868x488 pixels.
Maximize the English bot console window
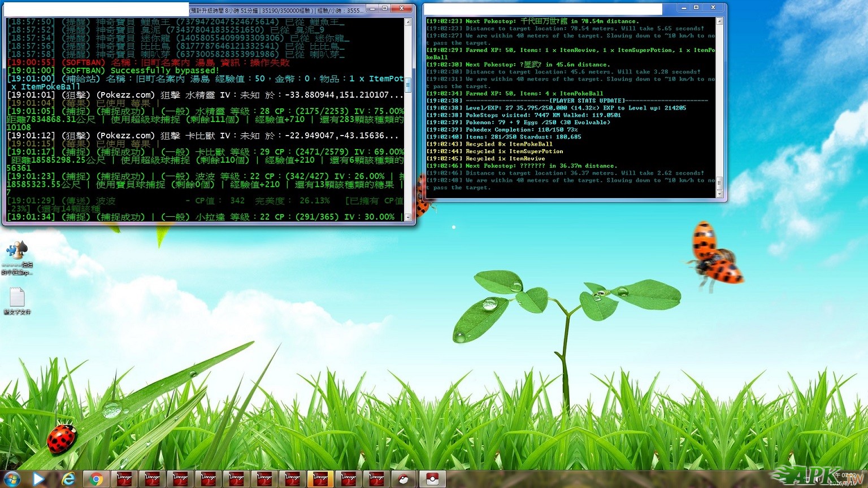click(x=696, y=8)
